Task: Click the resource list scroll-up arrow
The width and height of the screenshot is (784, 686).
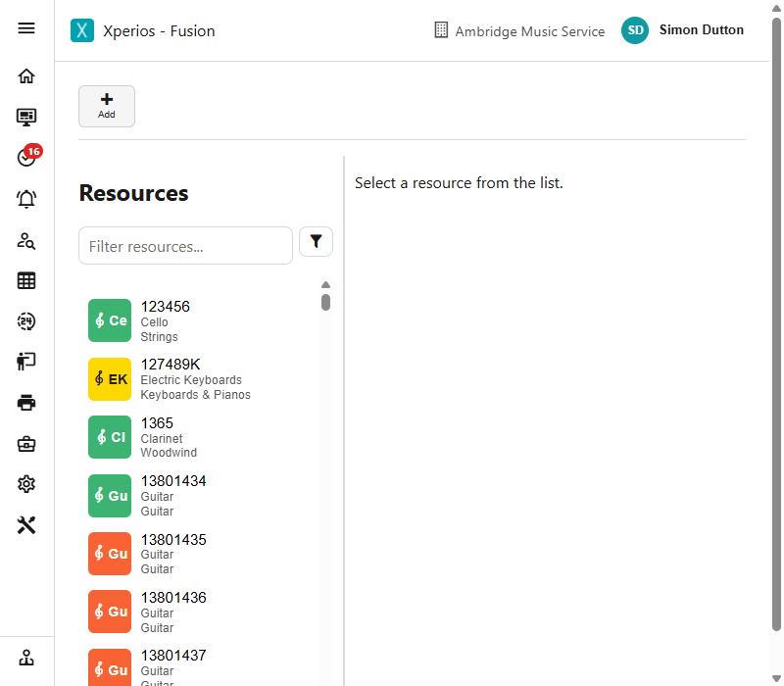Action: pos(325,284)
